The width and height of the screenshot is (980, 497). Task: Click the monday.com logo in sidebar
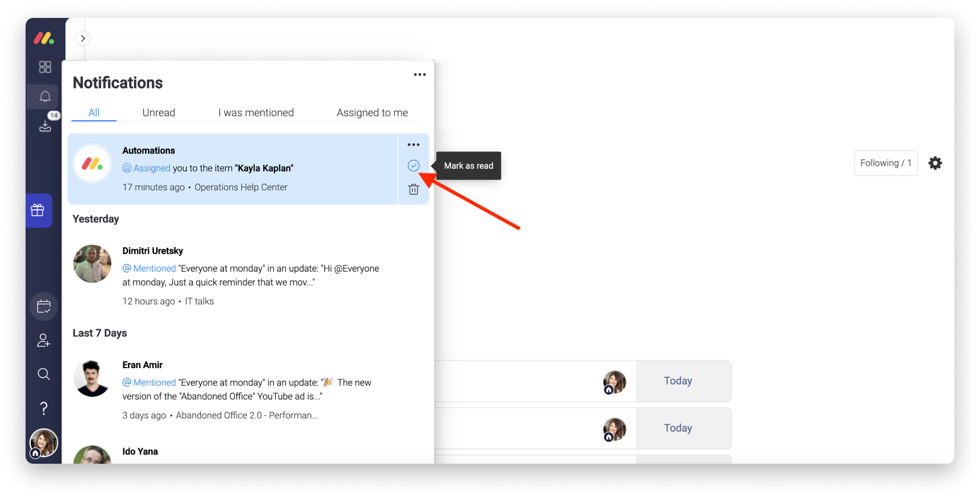pos(44,38)
